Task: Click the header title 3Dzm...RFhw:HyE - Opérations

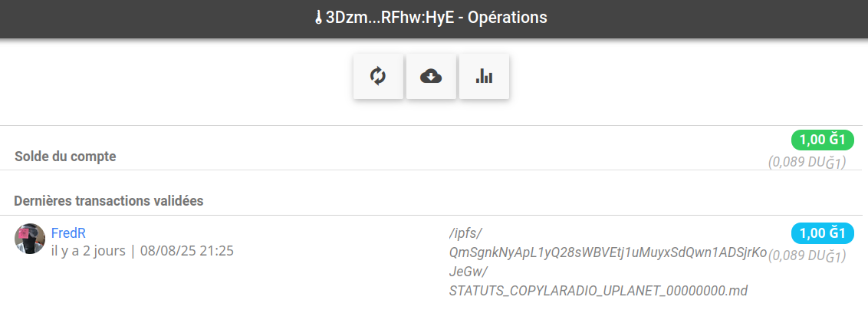Action: tap(436, 18)
